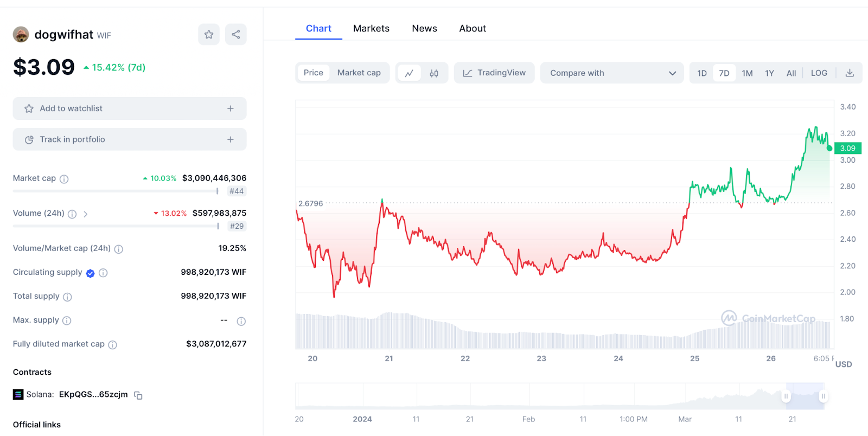Click right handle of range selector
This screenshot has width=868, height=436.
tap(823, 396)
